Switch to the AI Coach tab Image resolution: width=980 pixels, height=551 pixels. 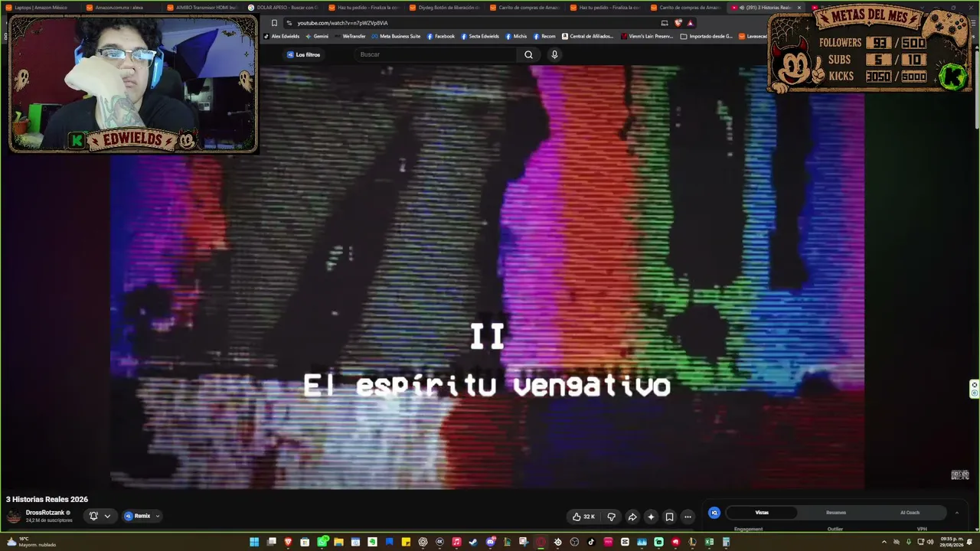pos(910,513)
